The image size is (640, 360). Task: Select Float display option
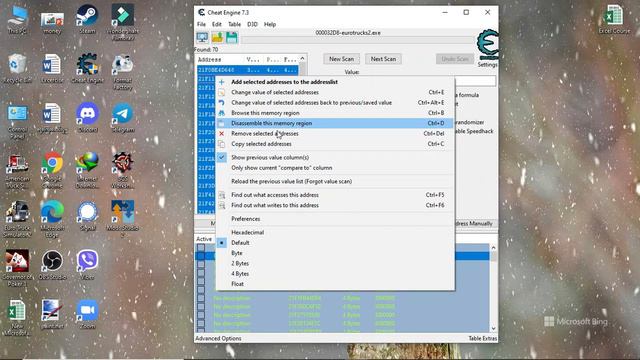pos(335,284)
